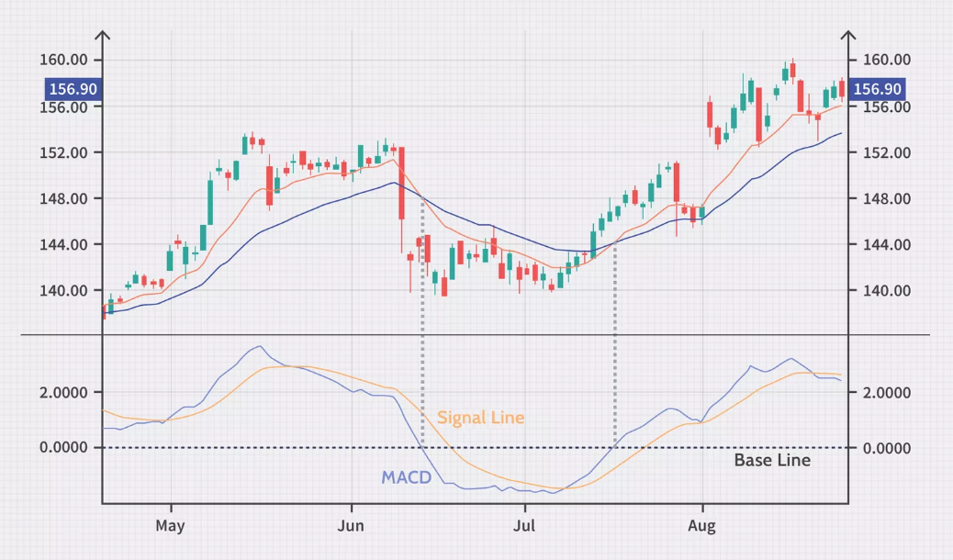Click the 152.00 value on right price axis
This screenshot has width=953, height=560.
pyautogui.click(x=887, y=152)
